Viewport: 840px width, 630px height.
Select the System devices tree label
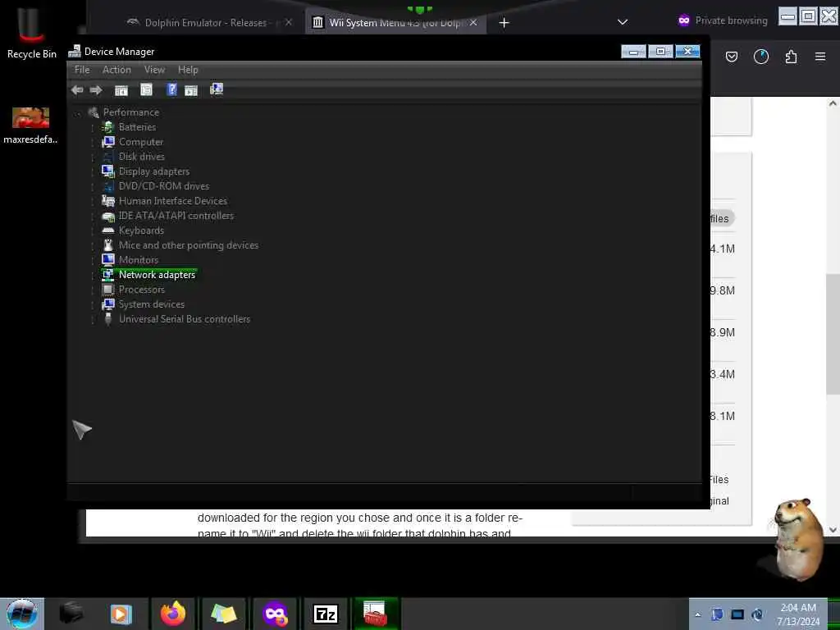pos(152,304)
